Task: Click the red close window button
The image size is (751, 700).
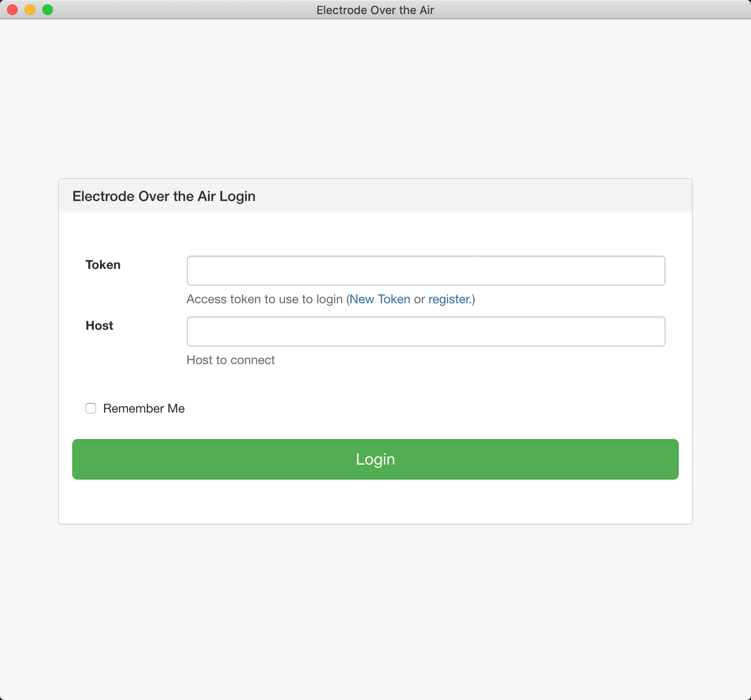Action: tap(12, 9)
